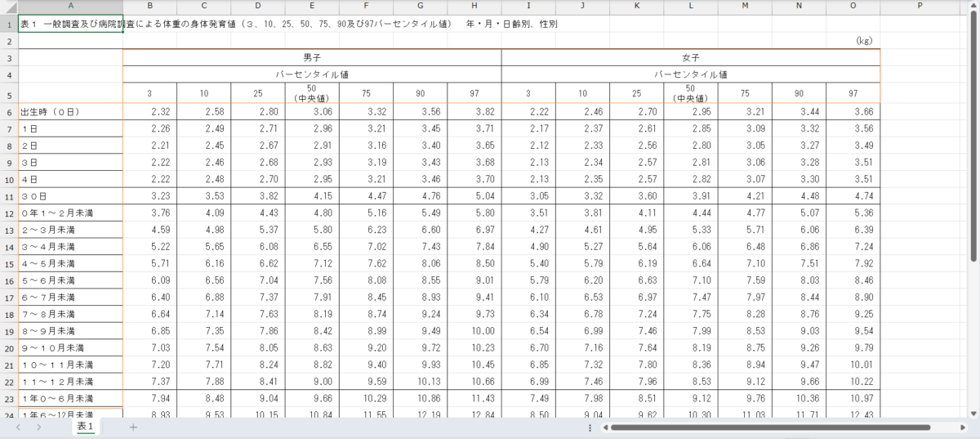980x439 pixels.
Task: Click the 出生時（０日） row label cell
Action: pyautogui.click(x=70, y=111)
